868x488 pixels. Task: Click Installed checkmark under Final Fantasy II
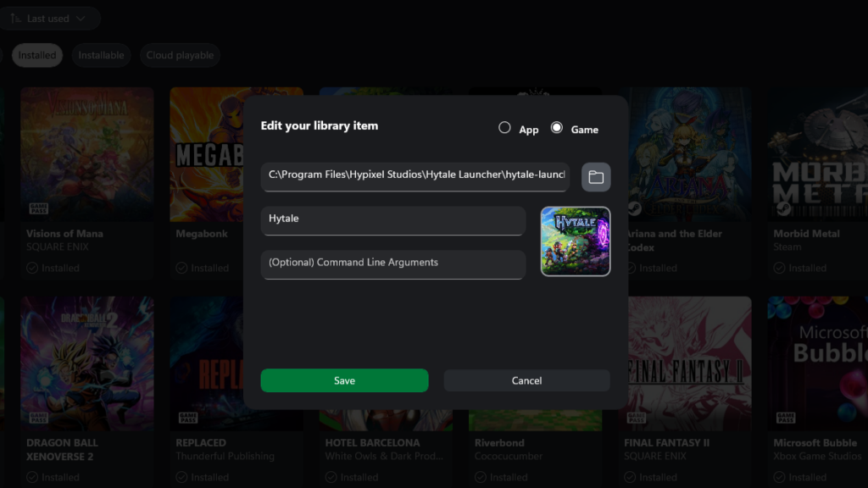point(630,478)
